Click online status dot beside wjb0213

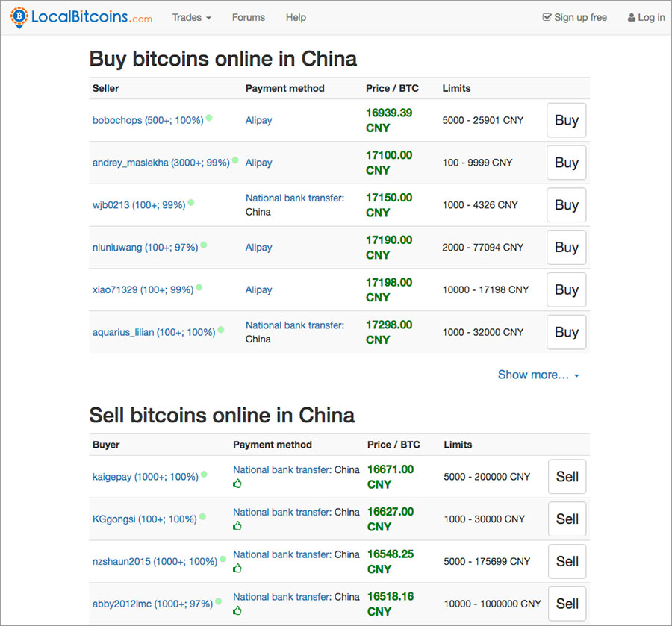tap(191, 202)
